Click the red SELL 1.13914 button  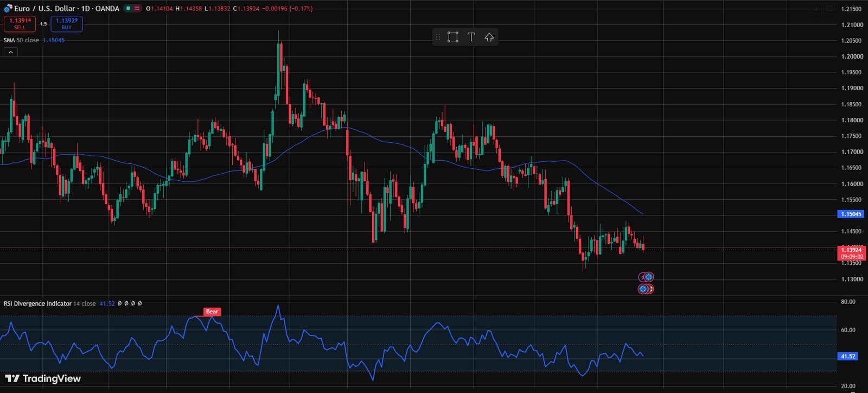(20, 24)
